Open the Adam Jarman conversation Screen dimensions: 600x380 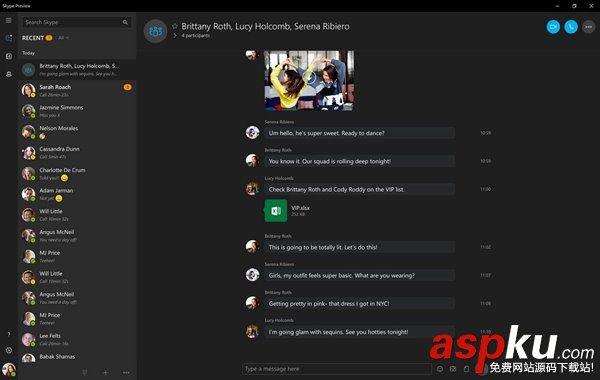pos(77,194)
